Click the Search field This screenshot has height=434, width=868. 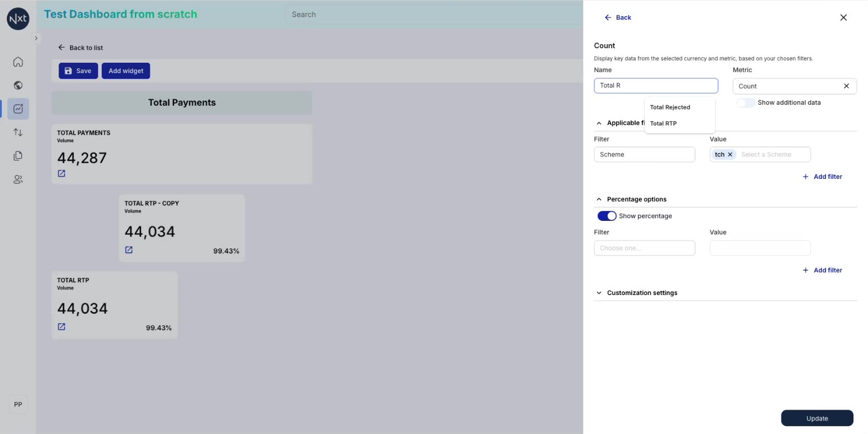tap(434, 15)
